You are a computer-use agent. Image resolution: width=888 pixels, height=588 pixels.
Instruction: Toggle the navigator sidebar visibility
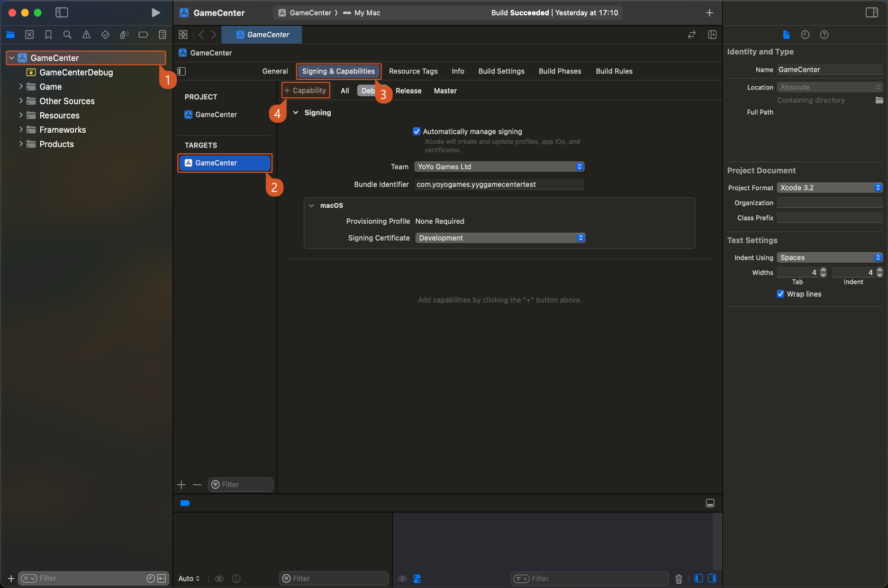[x=62, y=13]
